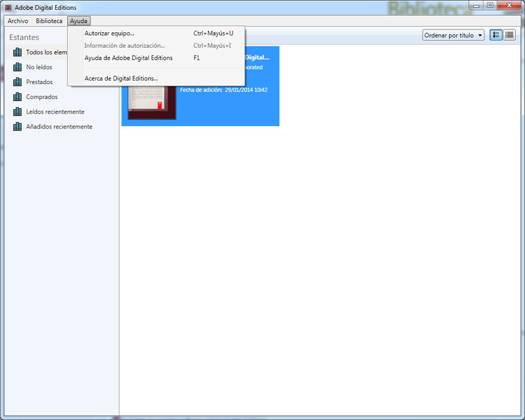
Task: Choose Ayuda de Adobe Digital Editions entry
Action: [x=156, y=58]
